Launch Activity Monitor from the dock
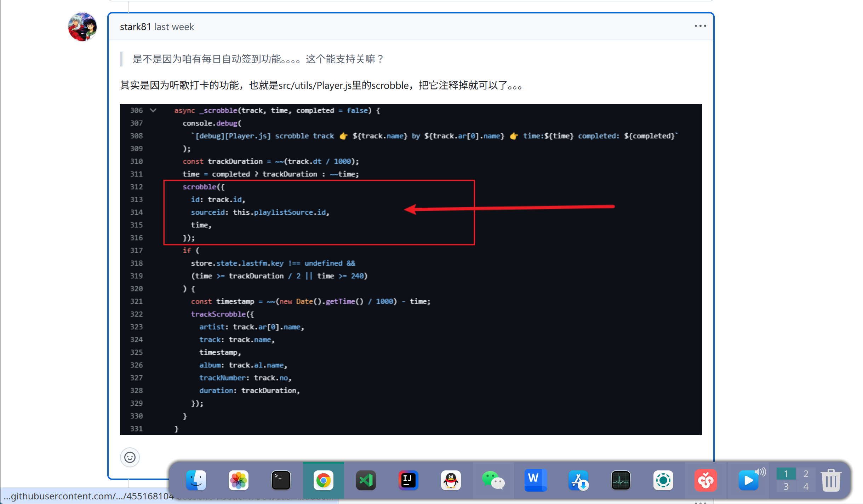This screenshot has height=504, width=863. coord(621,480)
